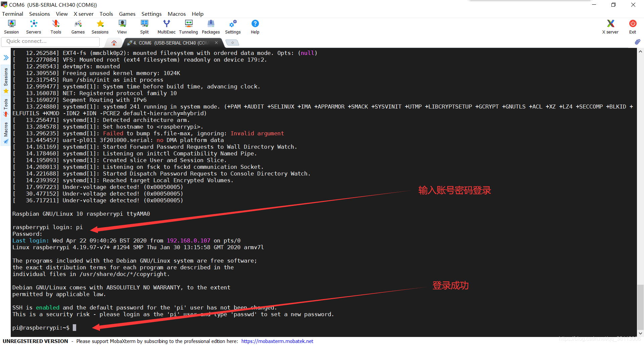Expand the sidebar with double-chevron
This screenshot has height=345, width=644.
coord(6,58)
